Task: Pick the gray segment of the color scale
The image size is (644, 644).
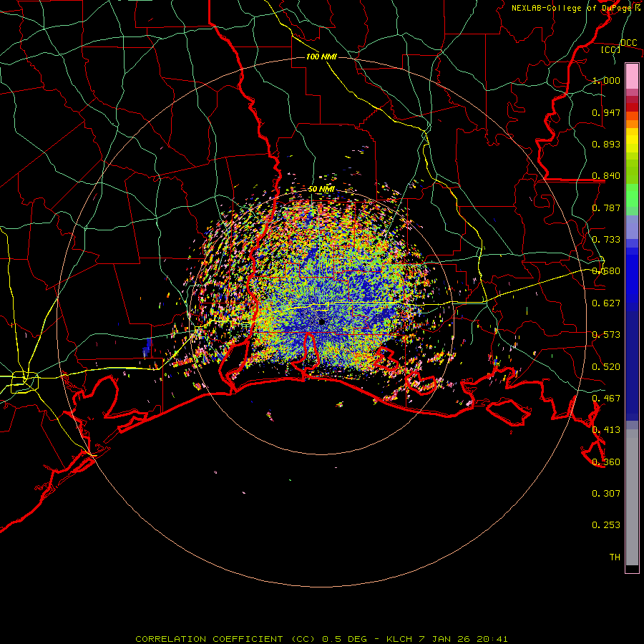Action: pos(632,497)
